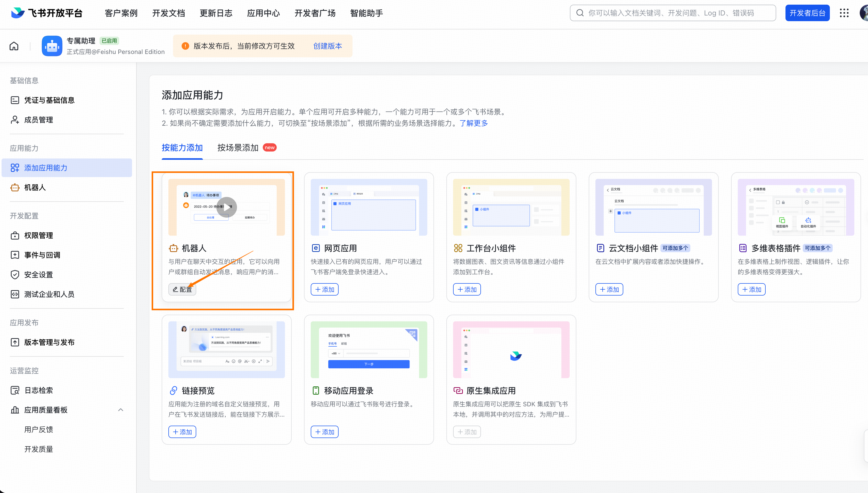This screenshot has height=493, width=868.
Task: Collapse the 应用质量看板 section chevron
Action: point(120,410)
